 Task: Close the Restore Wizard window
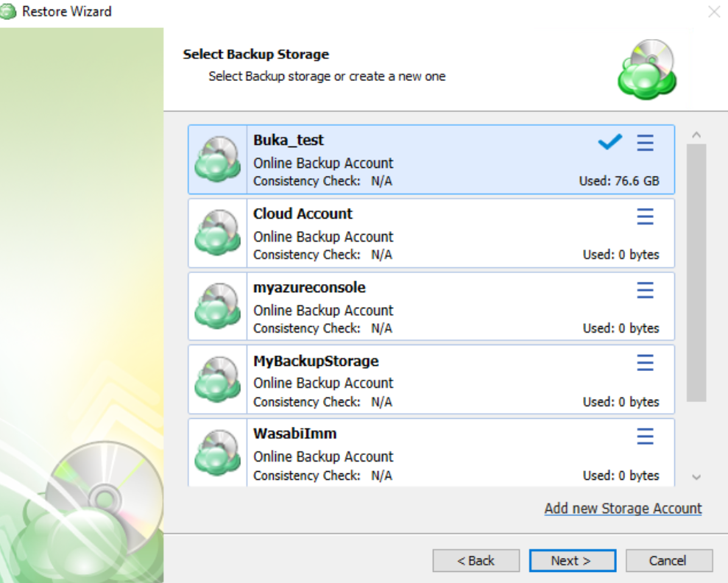(714, 12)
